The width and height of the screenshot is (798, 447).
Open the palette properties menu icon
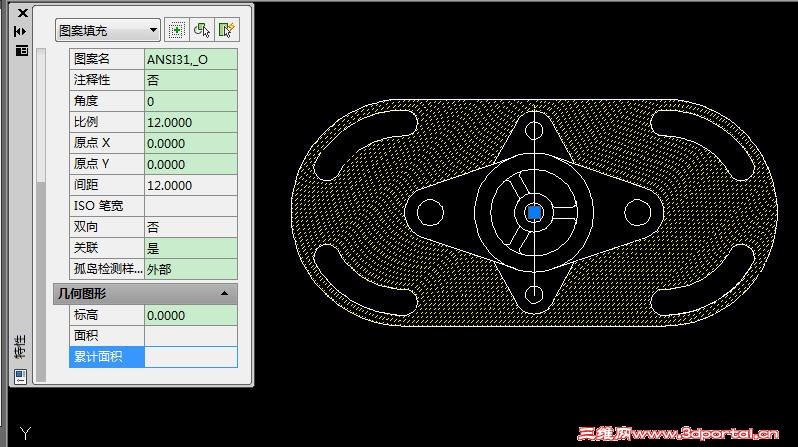click(x=21, y=50)
